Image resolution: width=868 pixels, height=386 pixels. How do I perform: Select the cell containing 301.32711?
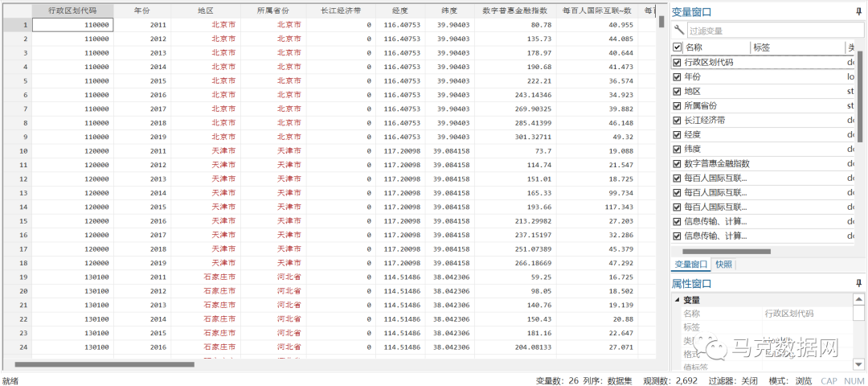coord(515,137)
